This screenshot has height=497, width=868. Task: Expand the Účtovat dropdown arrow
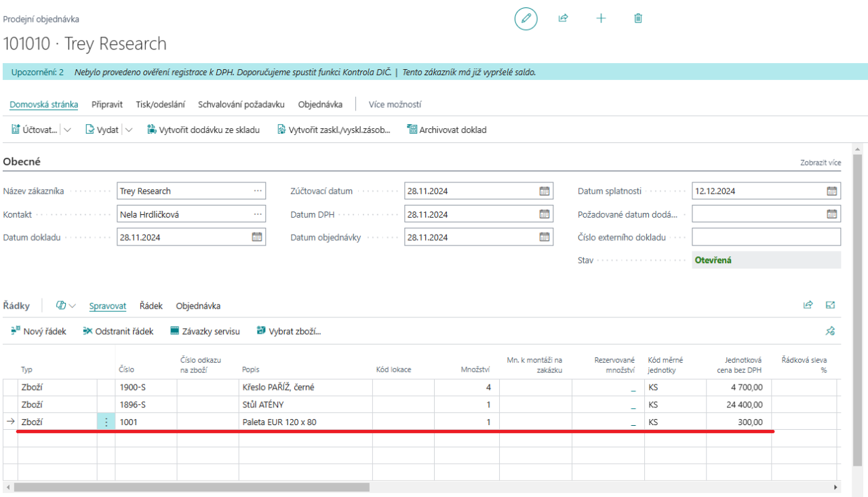point(67,130)
